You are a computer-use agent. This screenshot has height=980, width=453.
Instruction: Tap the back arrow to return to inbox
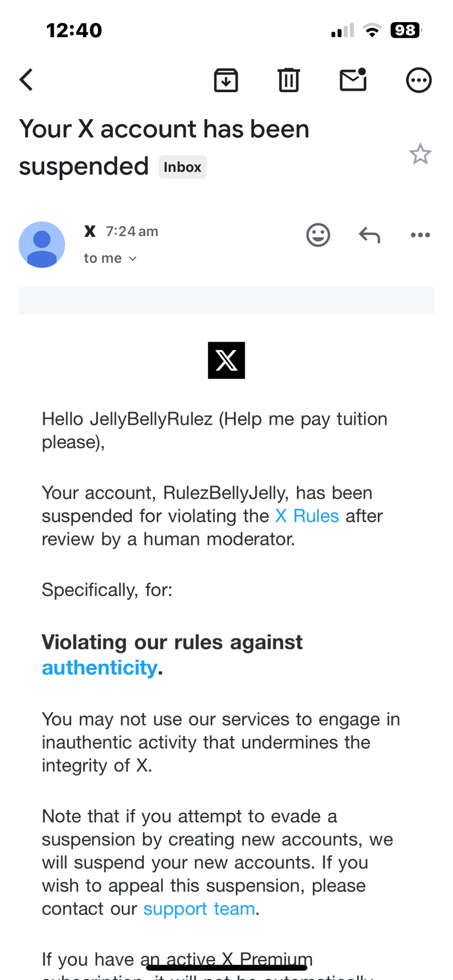coord(26,80)
